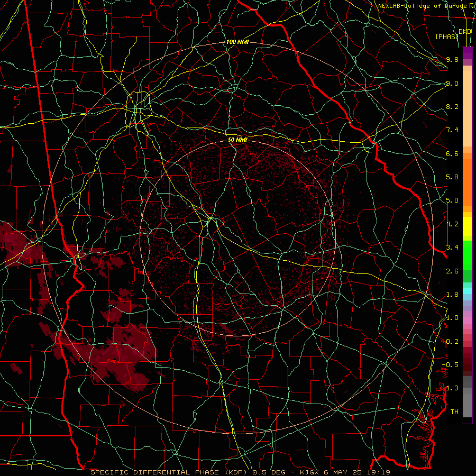Click the 7.4 scale value
This screenshot has height=476, width=476.
[x=452, y=130]
